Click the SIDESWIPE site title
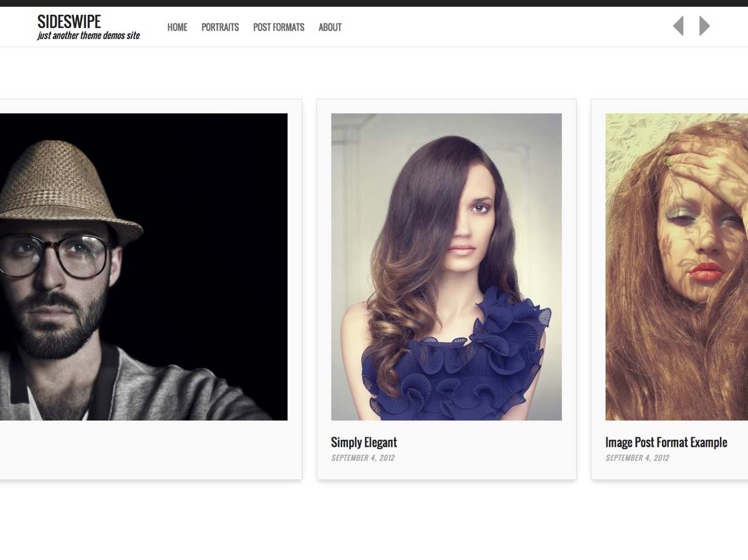This screenshot has width=748, height=560. [69, 22]
